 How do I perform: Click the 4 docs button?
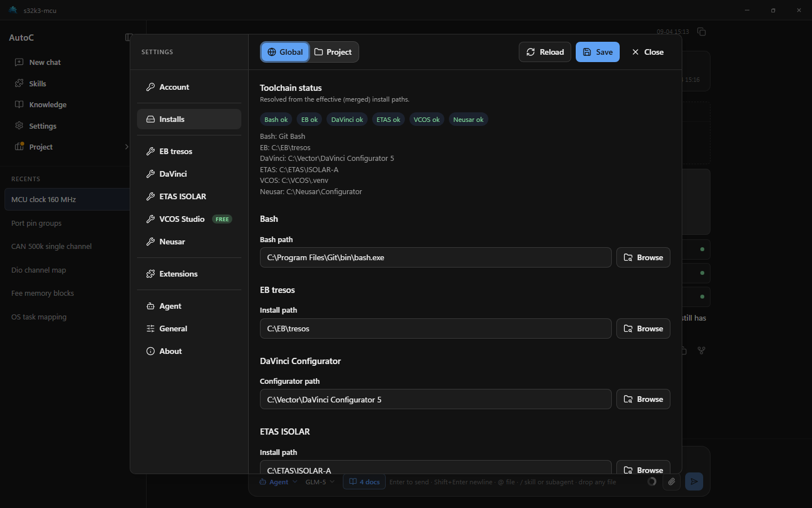(364, 482)
